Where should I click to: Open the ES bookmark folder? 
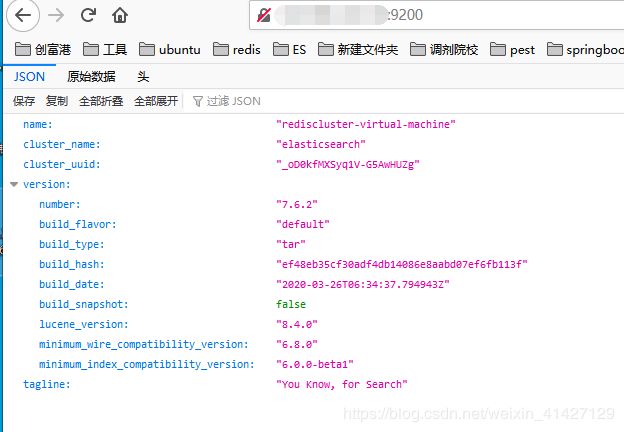pyautogui.click(x=290, y=50)
